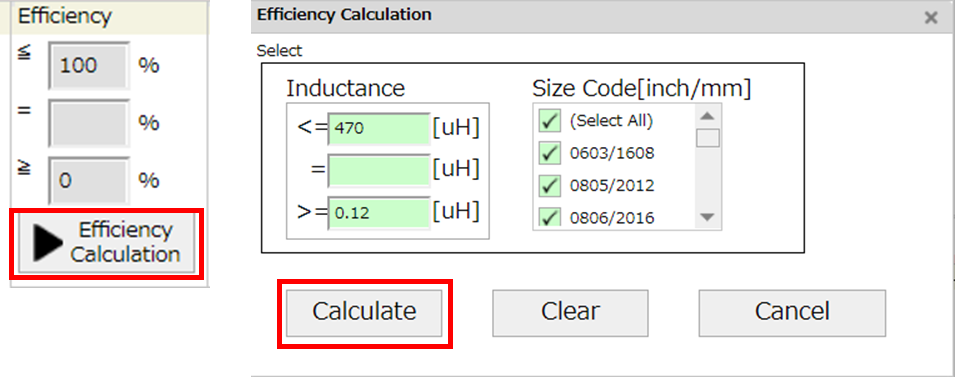Close the Efficiency Calculation dialog
The height and width of the screenshot is (377, 955).
tap(931, 18)
